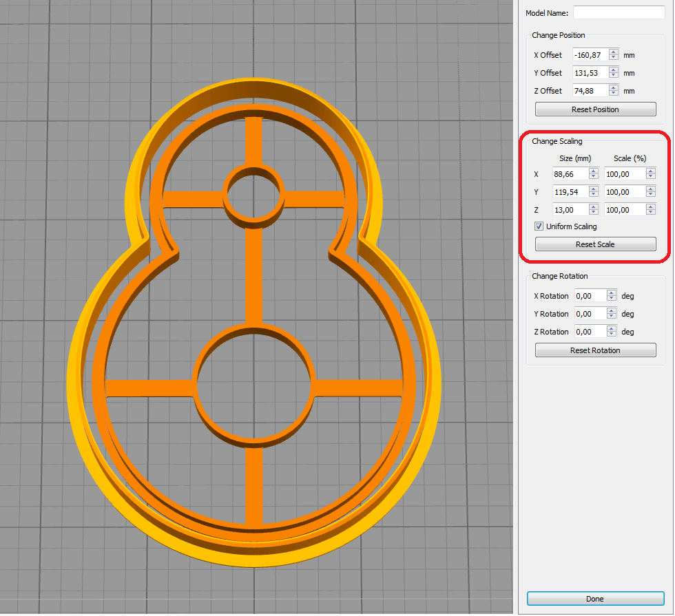
Task: Increase Y Offset with up arrow
Action: [614, 70]
